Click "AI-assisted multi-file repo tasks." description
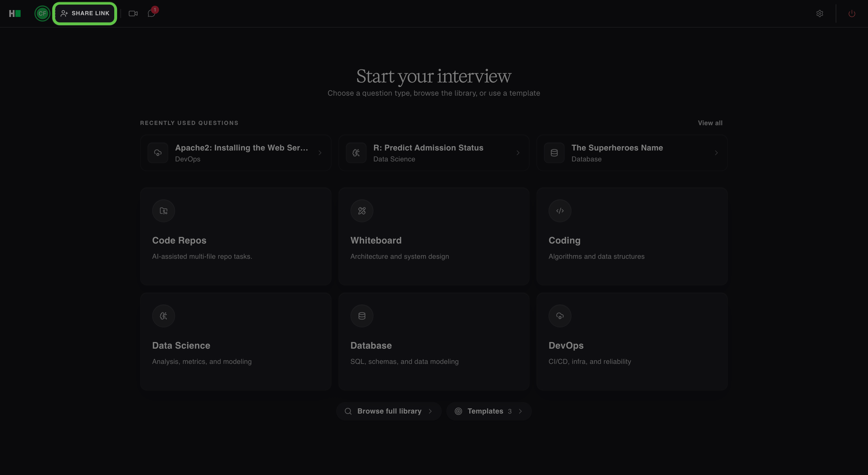868x475 pixels. (x=202, y=256)
